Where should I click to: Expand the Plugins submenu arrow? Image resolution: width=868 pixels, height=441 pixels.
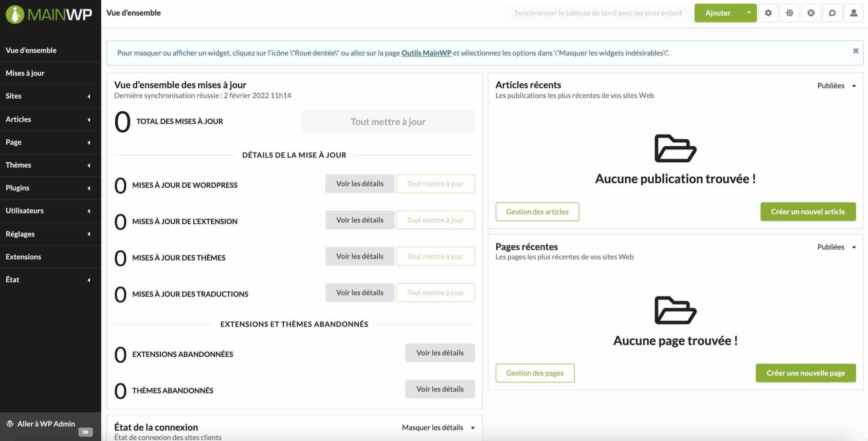(x=89, y=189)
